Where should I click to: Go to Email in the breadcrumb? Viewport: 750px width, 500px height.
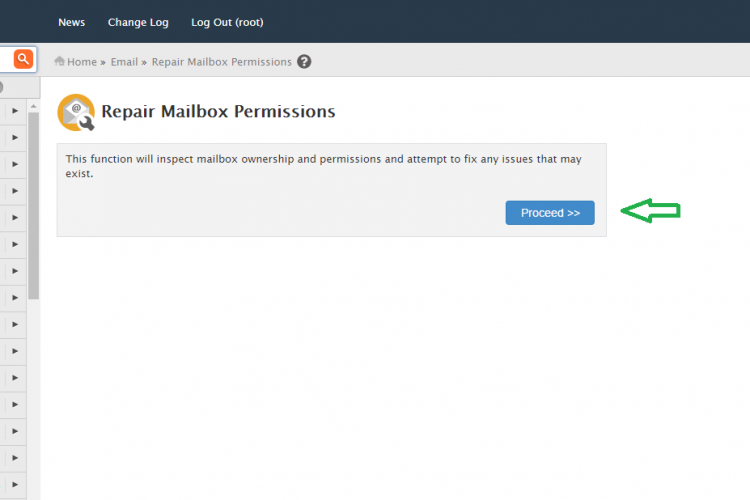124,62
